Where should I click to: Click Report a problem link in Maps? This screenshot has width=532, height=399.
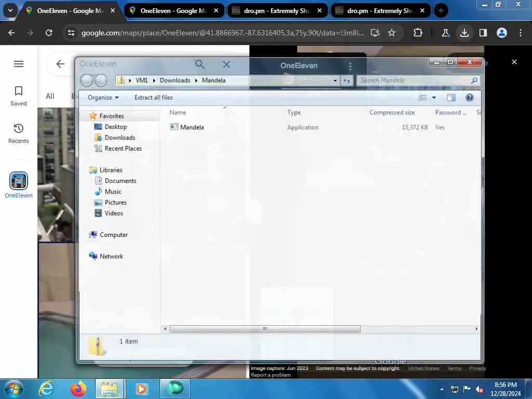coord(271,375)
